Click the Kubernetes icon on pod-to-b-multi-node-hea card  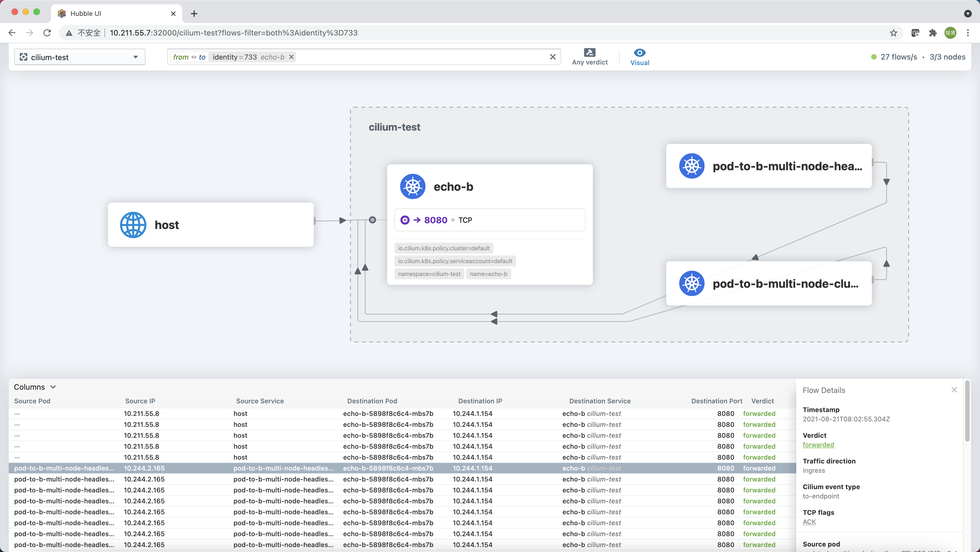(x=692, y=166)
